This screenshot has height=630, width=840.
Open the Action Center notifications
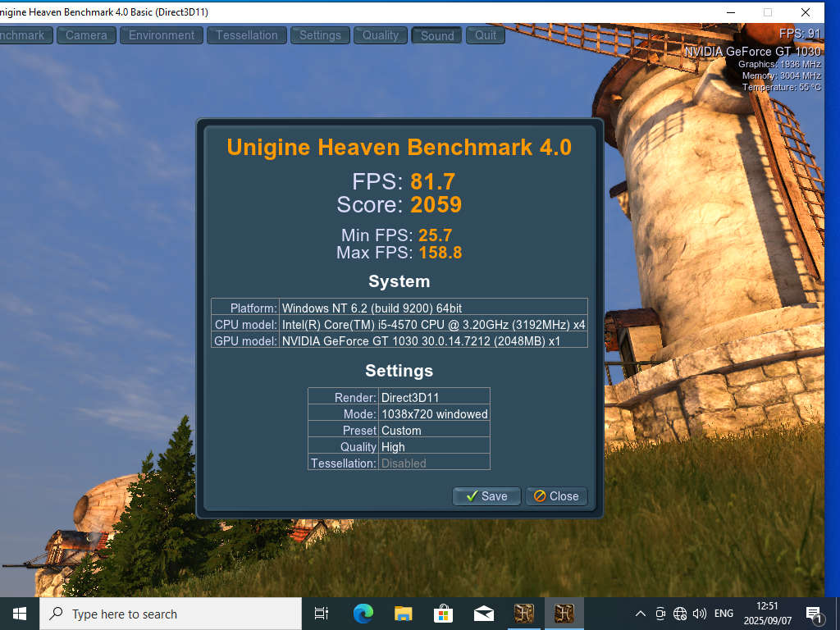tap(814, 613)
